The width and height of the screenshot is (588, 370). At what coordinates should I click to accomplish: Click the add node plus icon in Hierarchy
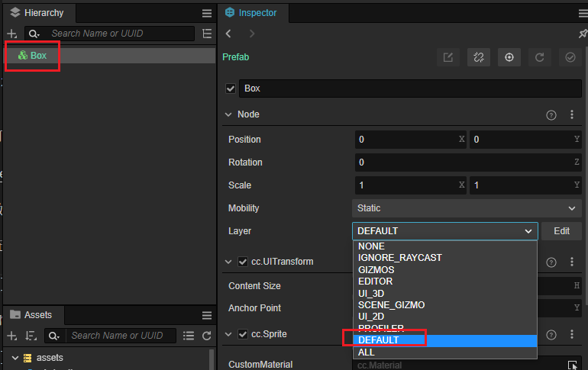pyautogui.click(x=11, y=34)
